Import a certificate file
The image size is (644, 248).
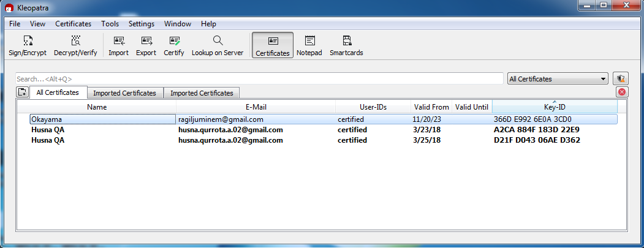coord(119,45)
